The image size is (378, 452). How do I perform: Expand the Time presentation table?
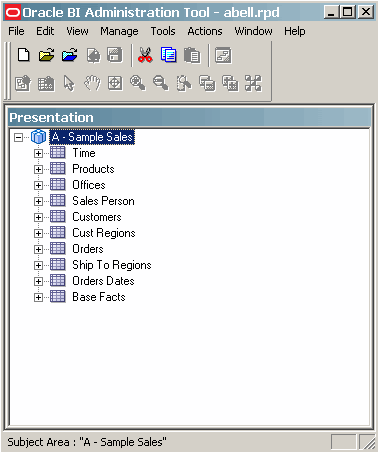click(x=38, y=153)
